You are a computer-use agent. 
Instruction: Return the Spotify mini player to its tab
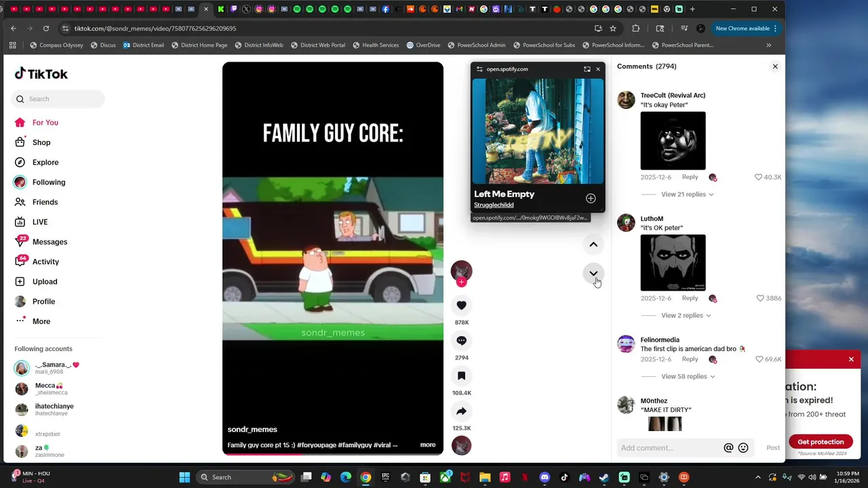pyautogui.click(x=587, y=69)
